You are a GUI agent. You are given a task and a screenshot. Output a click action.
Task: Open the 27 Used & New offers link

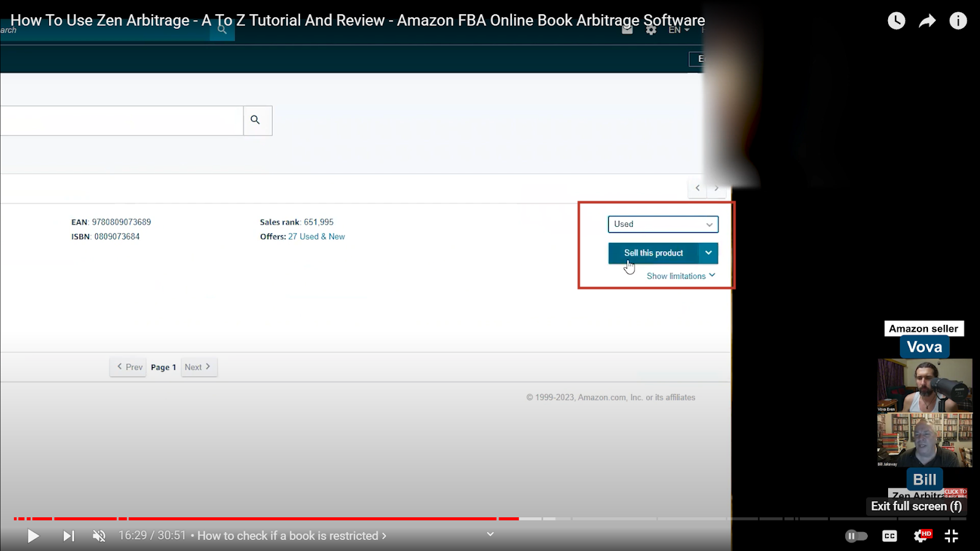[x=316, y=237]
